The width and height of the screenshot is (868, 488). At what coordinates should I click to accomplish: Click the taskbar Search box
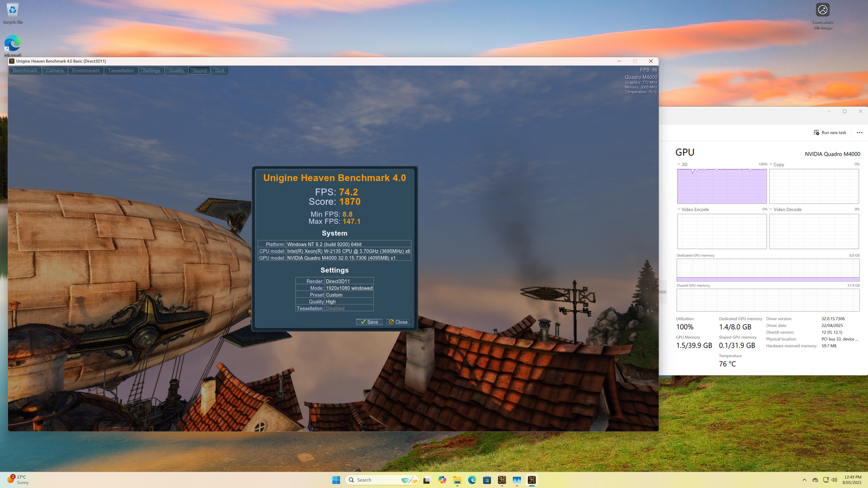pyautogui.click(x=382, y=480)
